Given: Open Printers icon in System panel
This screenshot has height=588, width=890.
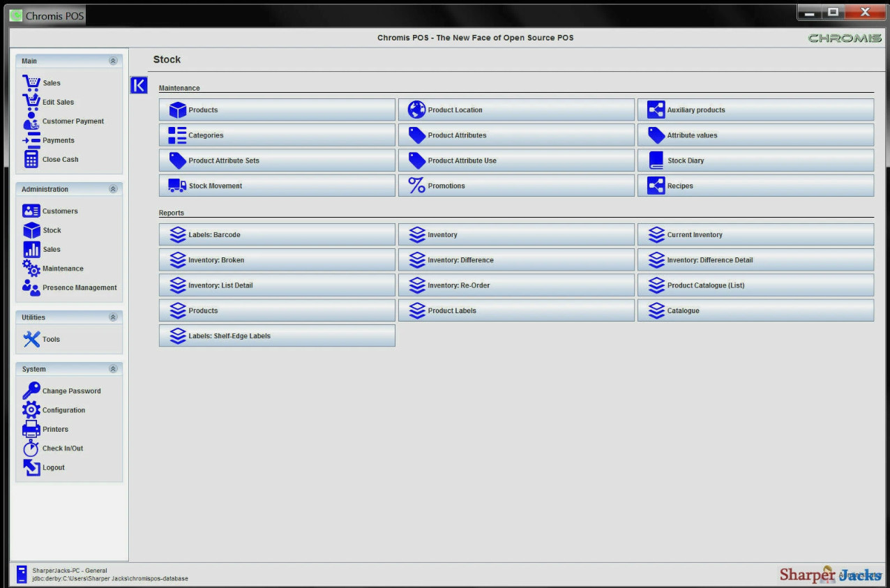Looking at the screenshot, I should click(31, 429).
